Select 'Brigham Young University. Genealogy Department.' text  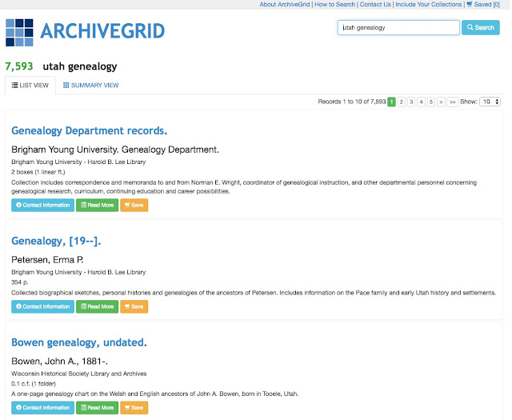[115, 150]
